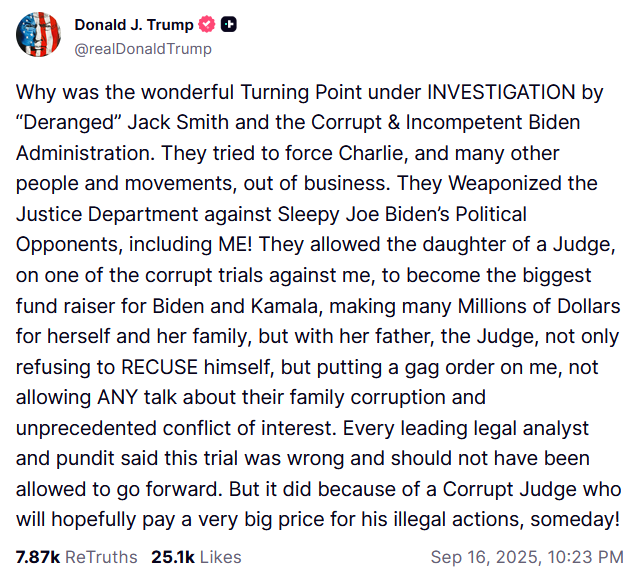Open the Donald J. Trump display name
The height and width of the screenshot is (578, 637).
point(134,25)
